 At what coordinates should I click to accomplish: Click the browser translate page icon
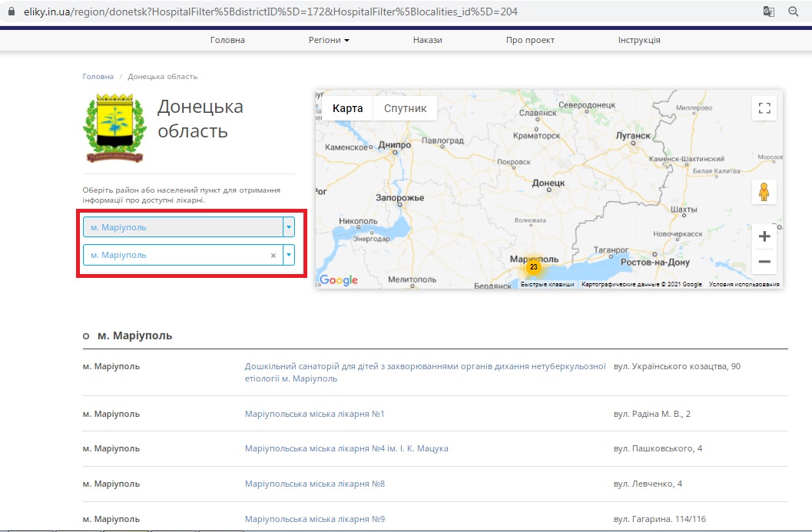tap(768, 12)
